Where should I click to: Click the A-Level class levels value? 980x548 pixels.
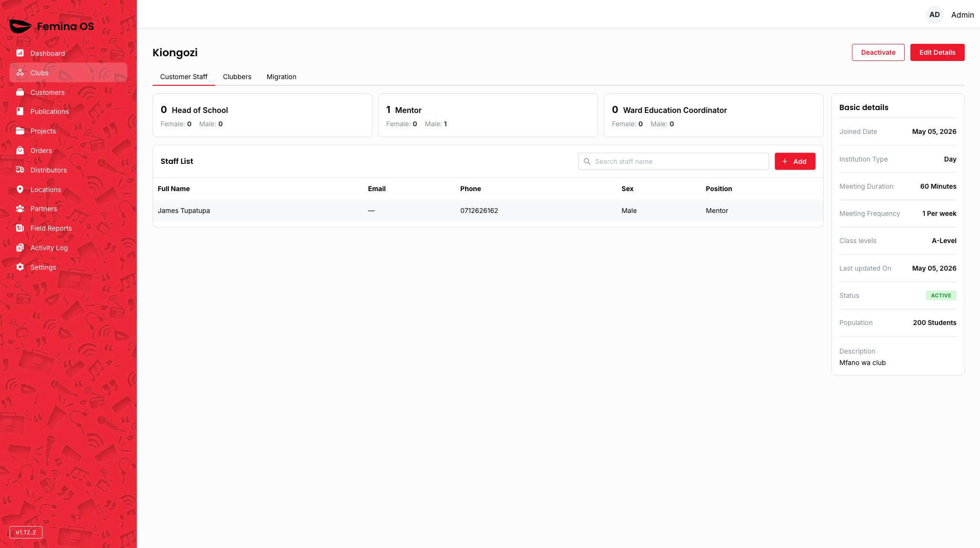click(944, 241)
